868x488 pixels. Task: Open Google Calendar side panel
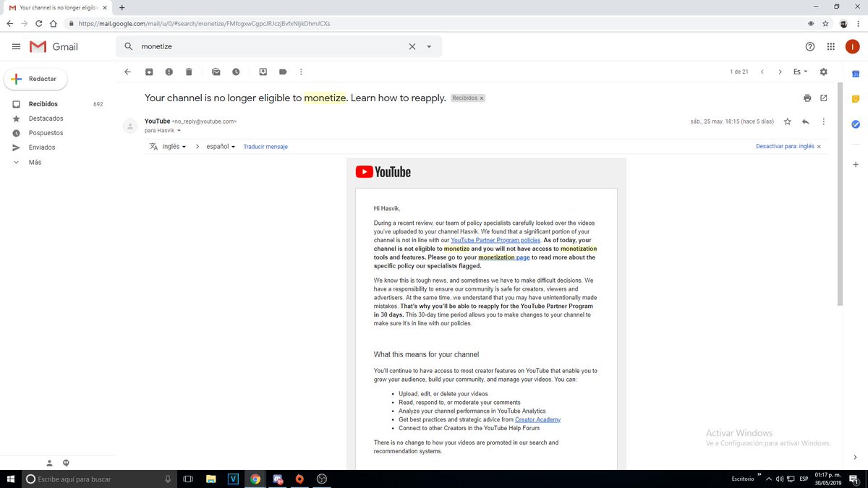click(855, 74)
